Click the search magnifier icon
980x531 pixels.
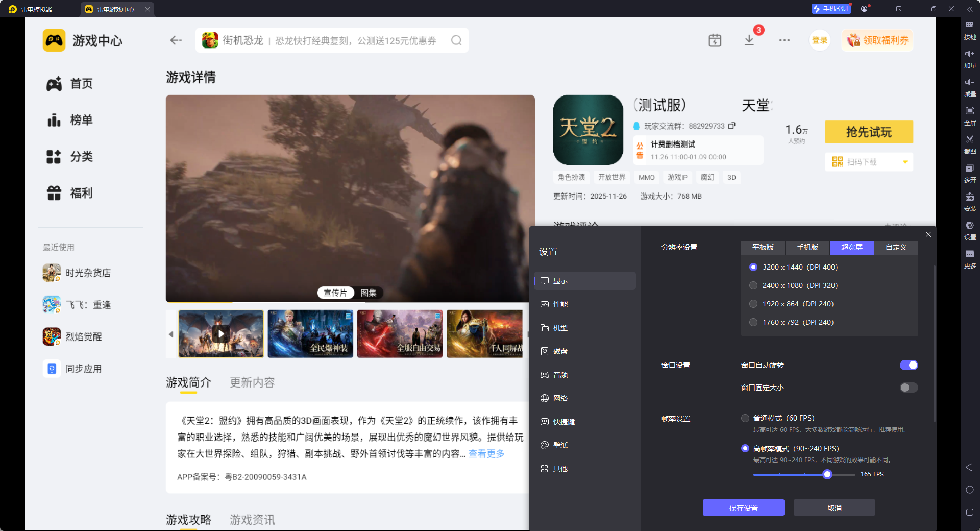(x=456, y=40)
